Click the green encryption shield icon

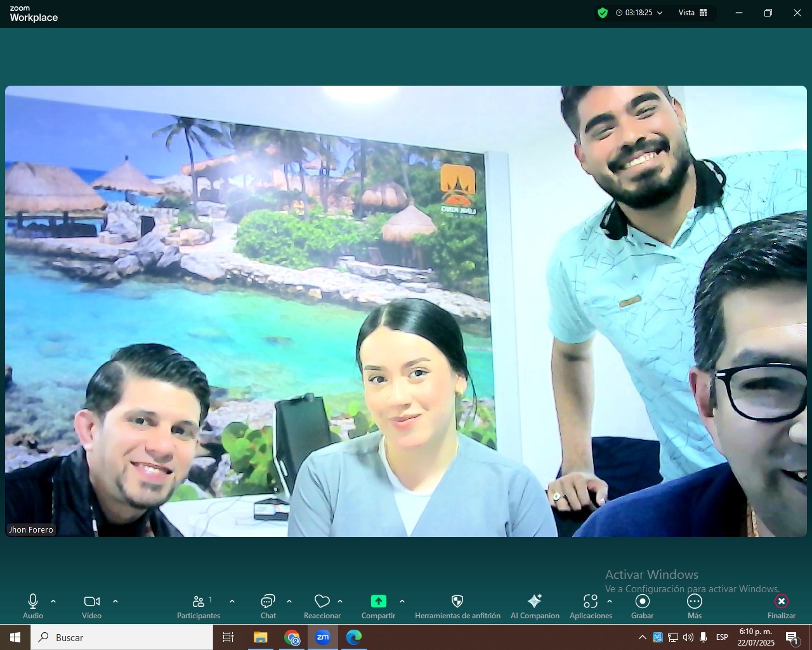pos(603,13)
